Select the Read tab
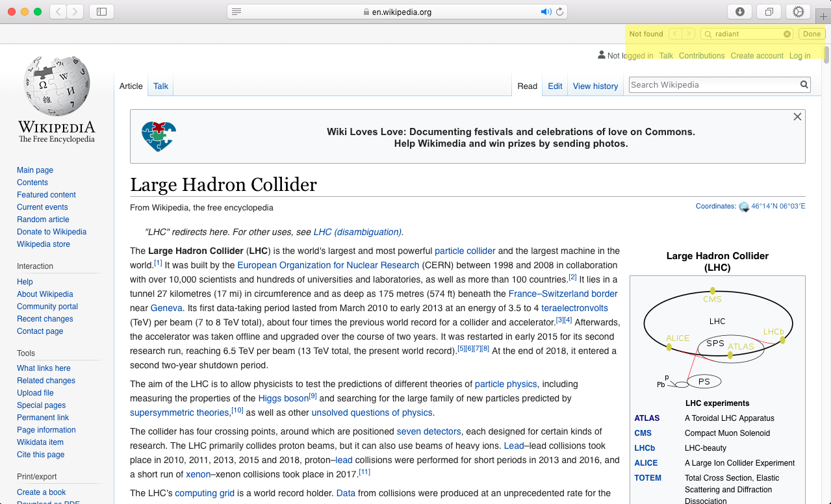 pos(527,86)
